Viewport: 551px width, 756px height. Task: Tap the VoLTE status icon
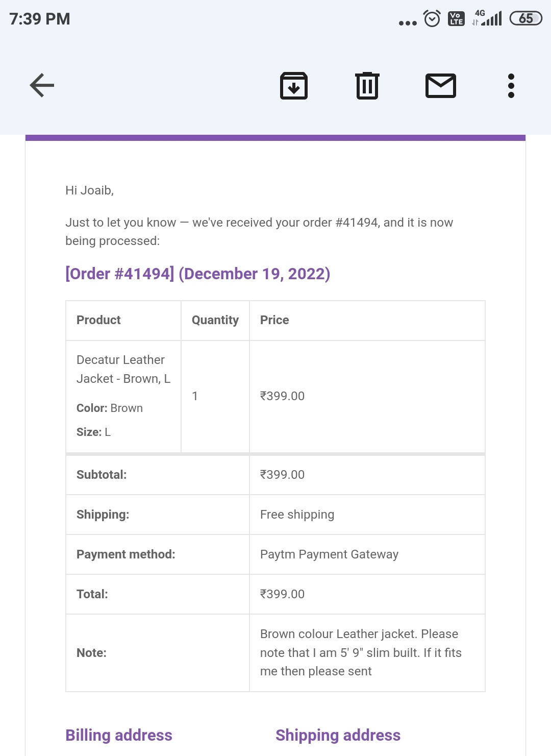point(456,19)
